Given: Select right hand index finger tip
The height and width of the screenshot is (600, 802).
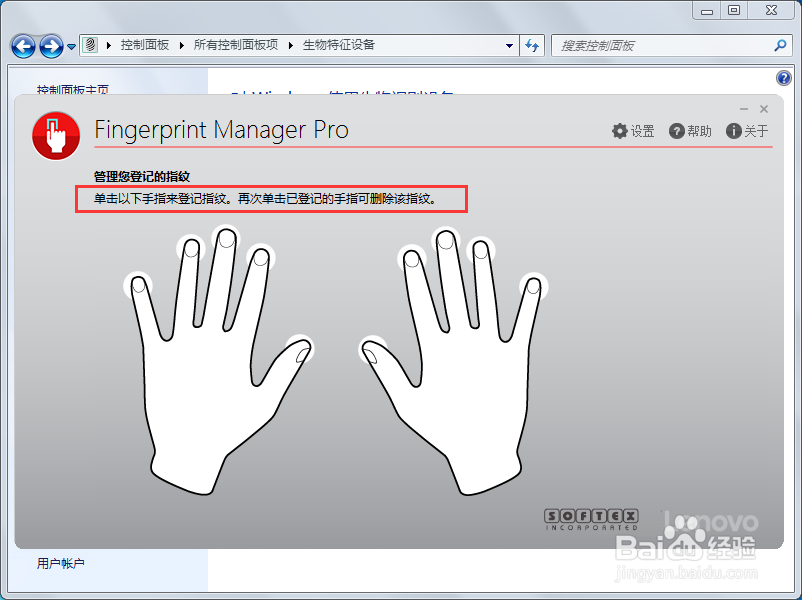Looking at the screenshot, I should point(412,259).
